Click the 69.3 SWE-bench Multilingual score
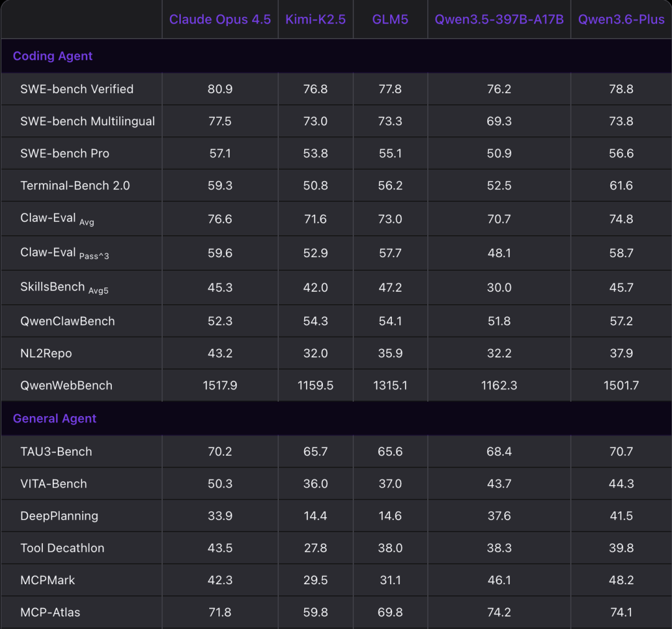 click(x=499, y=121)
